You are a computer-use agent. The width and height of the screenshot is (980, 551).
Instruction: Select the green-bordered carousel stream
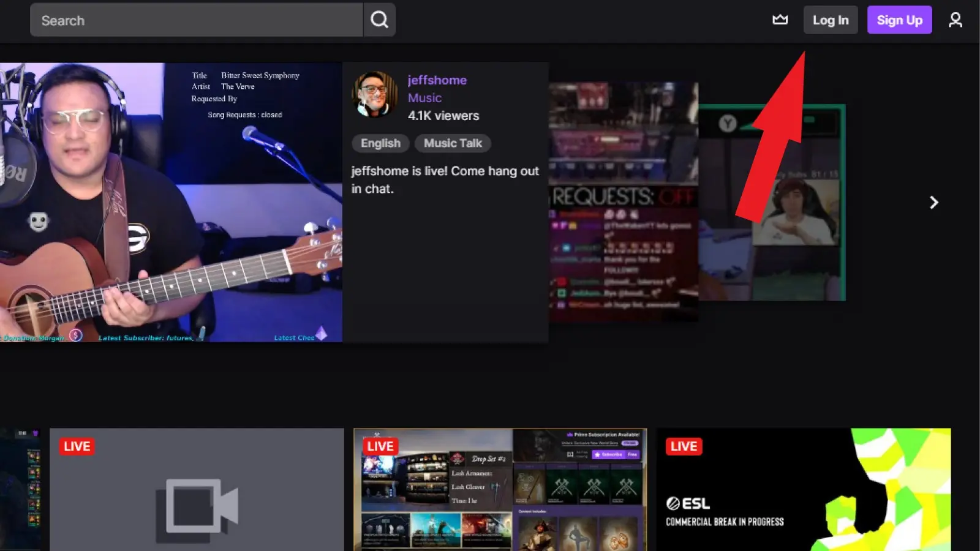[772, 202]
